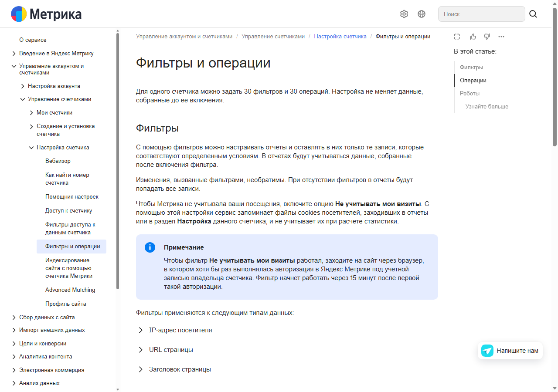Open Помощник настроек sidebar page
558x392 pixels.
(x=72, y=197)
